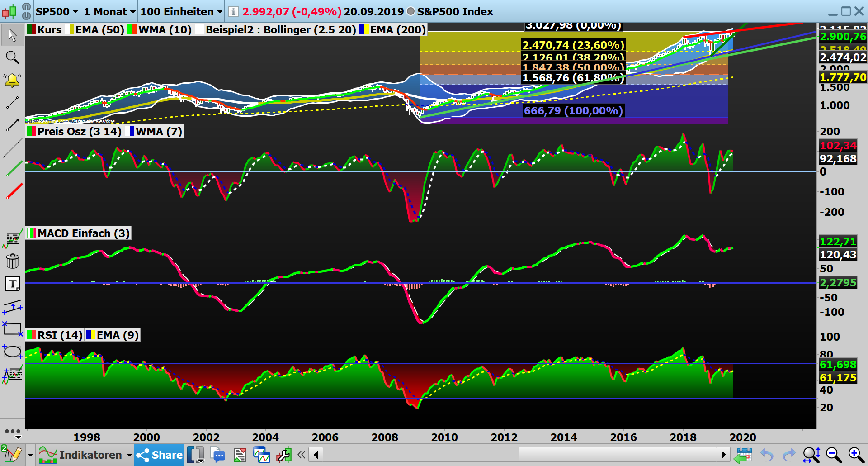Click the 2.900,76 price axis label

[x=843, y=37]
